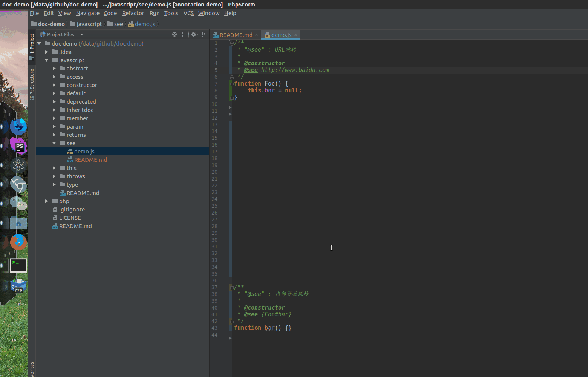Image resolution: width=588 pixels, height=377 pixels.
Task: Click the .gitignore file icon
Action: click(x=55, y=210)
